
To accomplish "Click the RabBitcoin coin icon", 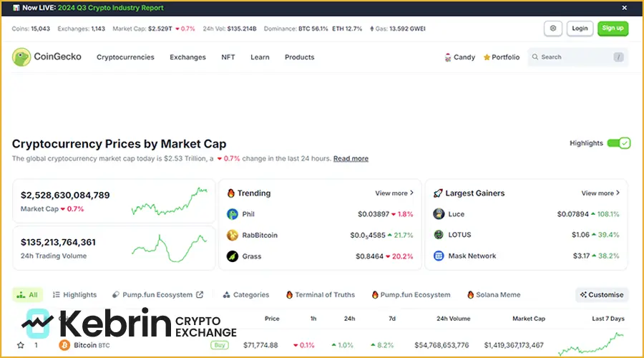I will 233,235.
